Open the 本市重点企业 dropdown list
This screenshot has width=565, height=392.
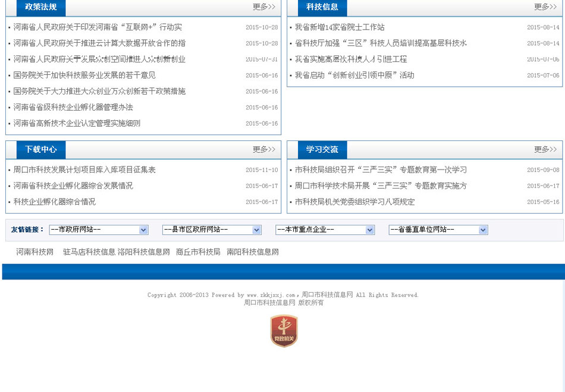(x=325, y=230)
